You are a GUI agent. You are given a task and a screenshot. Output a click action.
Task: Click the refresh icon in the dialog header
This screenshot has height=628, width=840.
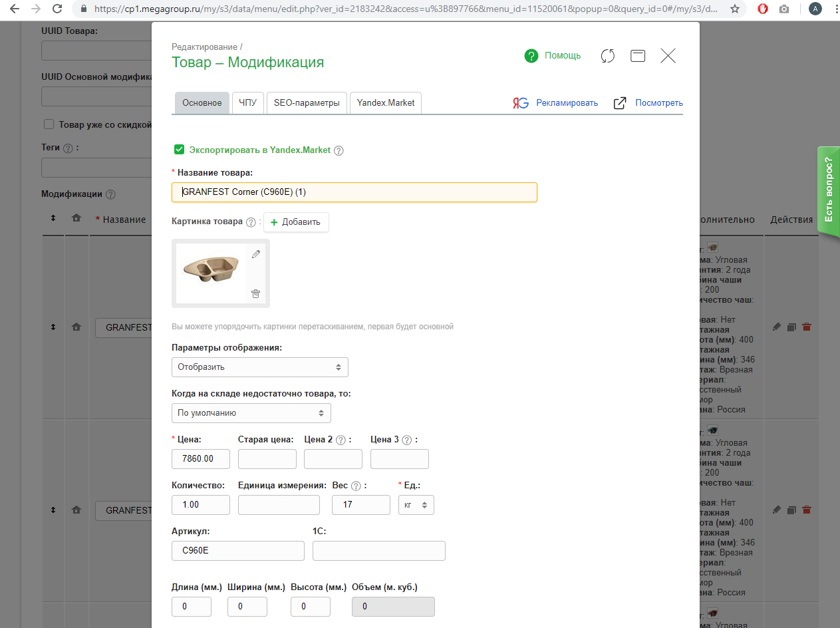607,56
